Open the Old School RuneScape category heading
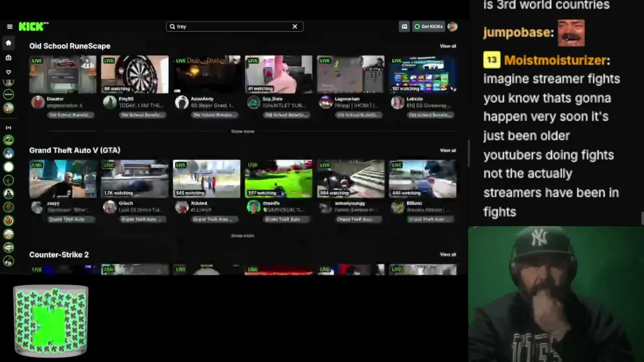This screenshot has height=362, width=644. (x=70, y=46)
